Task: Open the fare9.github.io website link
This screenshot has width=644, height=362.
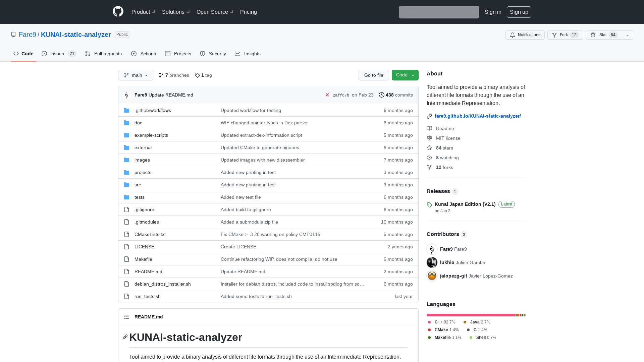Action: click(478, 116)
